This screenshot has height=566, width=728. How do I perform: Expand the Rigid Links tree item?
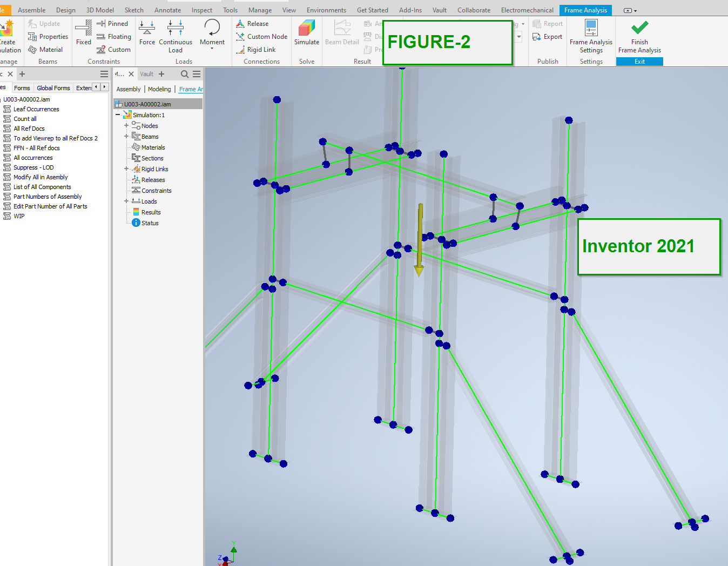click(126, 169)
